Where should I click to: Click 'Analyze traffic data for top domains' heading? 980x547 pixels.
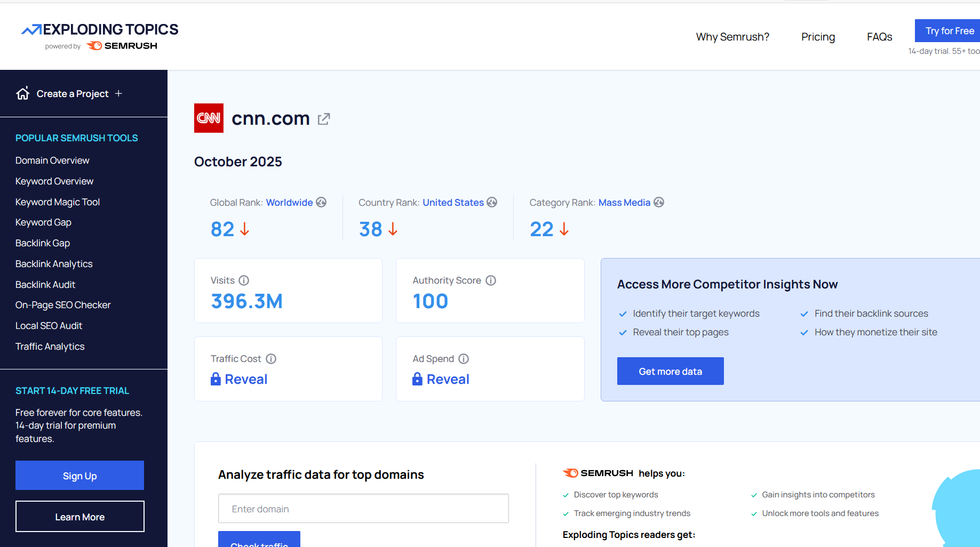(321, 474)
